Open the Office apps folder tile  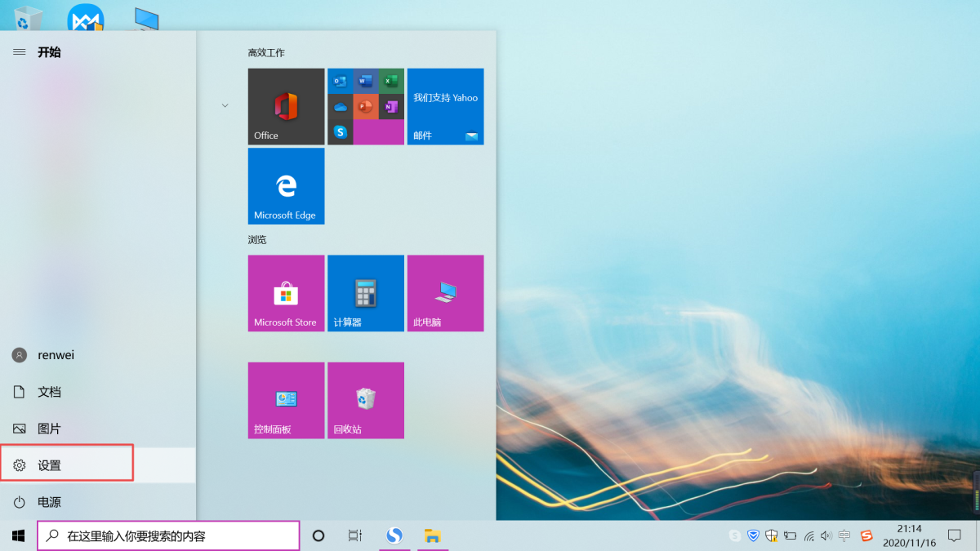[x=365, y=106]
